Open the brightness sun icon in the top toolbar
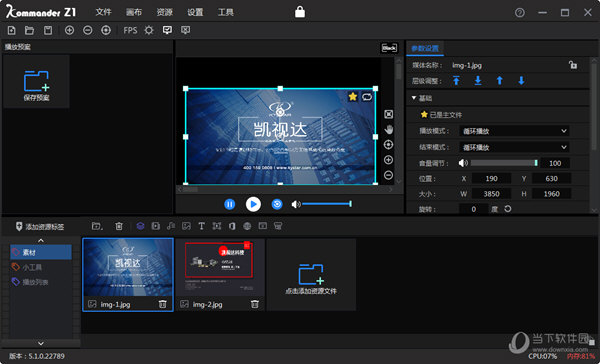 [149, 30]
